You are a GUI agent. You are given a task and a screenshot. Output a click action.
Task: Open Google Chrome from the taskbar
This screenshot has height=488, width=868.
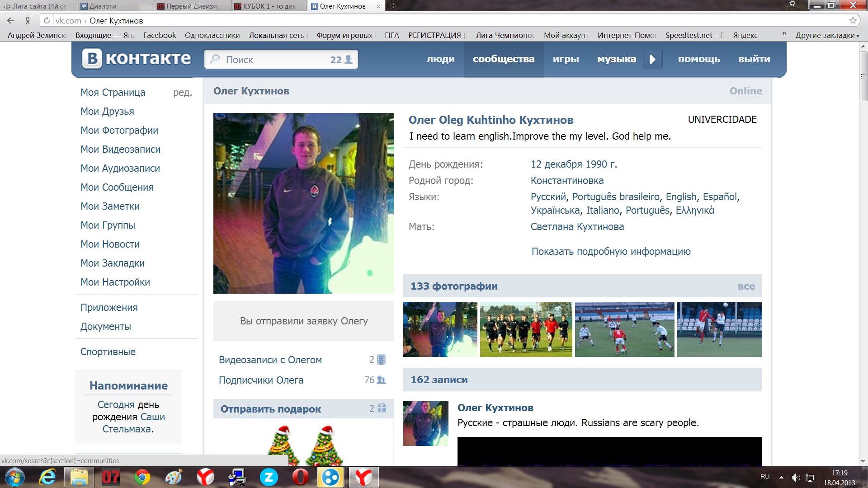click(x=142, y=477)
